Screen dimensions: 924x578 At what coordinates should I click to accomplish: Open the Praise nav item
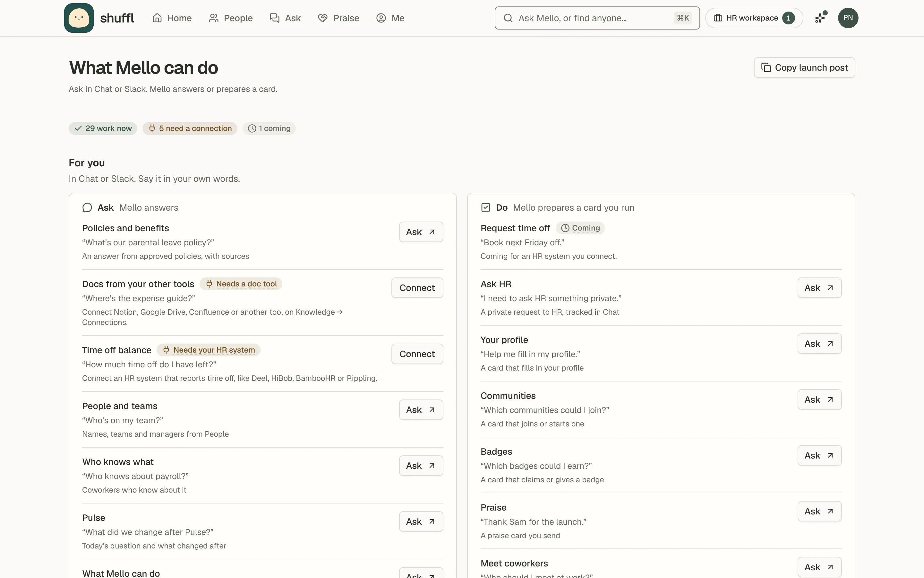tap(338, 18)
